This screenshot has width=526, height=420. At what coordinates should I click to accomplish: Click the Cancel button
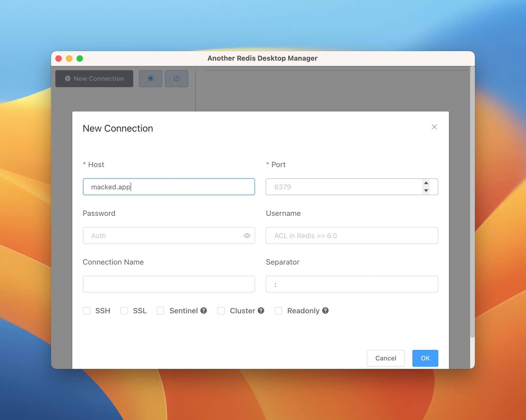[386, 358]
